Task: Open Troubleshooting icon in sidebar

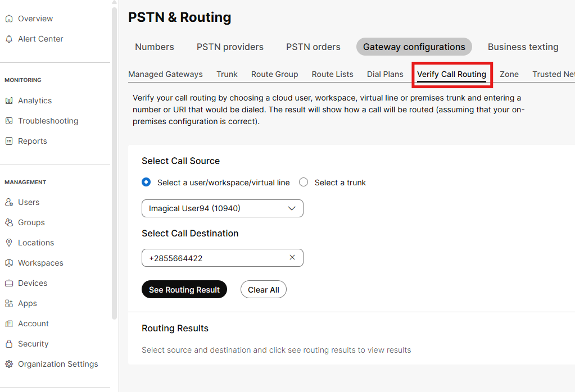Action: click(9, 121)
